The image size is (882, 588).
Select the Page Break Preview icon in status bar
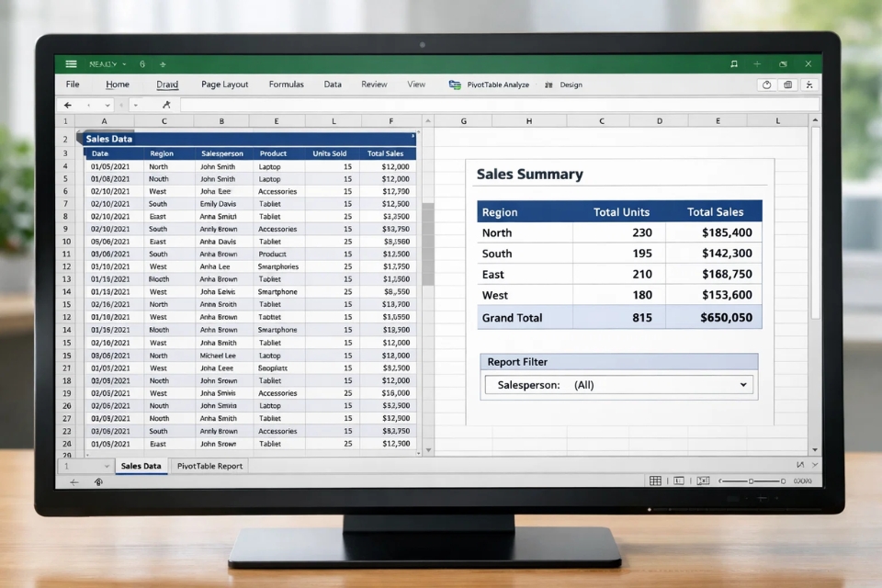702,480
